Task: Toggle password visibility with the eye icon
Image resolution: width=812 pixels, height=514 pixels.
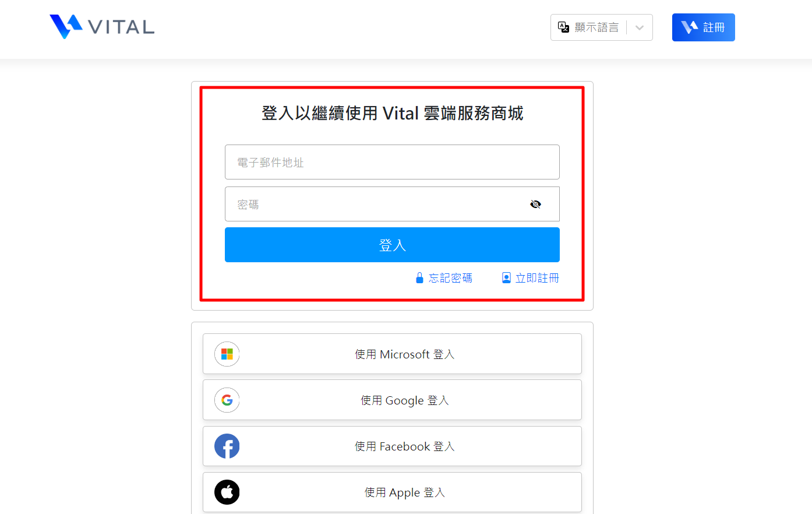Action: (x=535, y=204)
